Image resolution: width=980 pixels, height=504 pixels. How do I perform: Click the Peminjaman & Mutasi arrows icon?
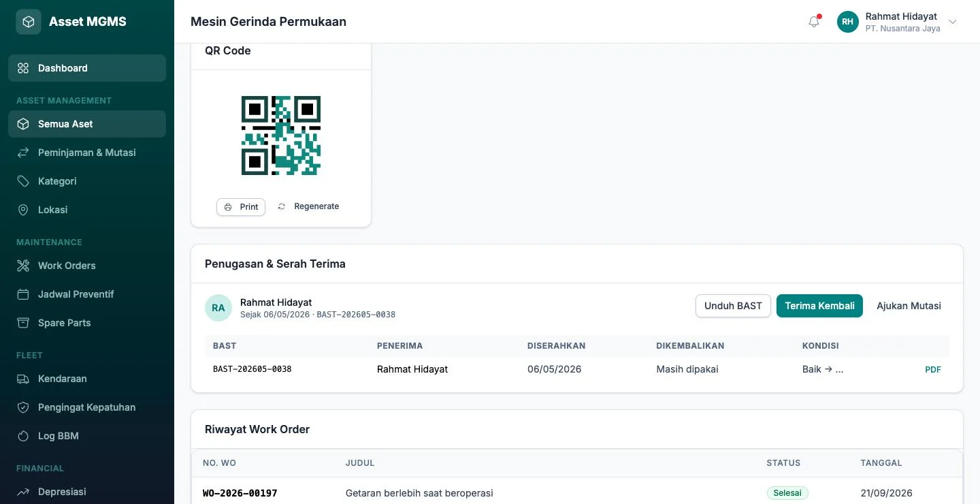point(23,153)
